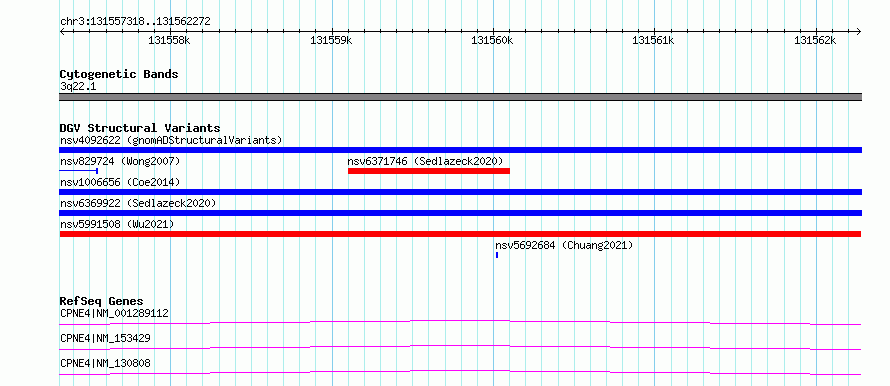The width and height of the screenshot is (890, 386).
Task: Click the 131558k ruler tick label
Action: [x=169, y=41]
